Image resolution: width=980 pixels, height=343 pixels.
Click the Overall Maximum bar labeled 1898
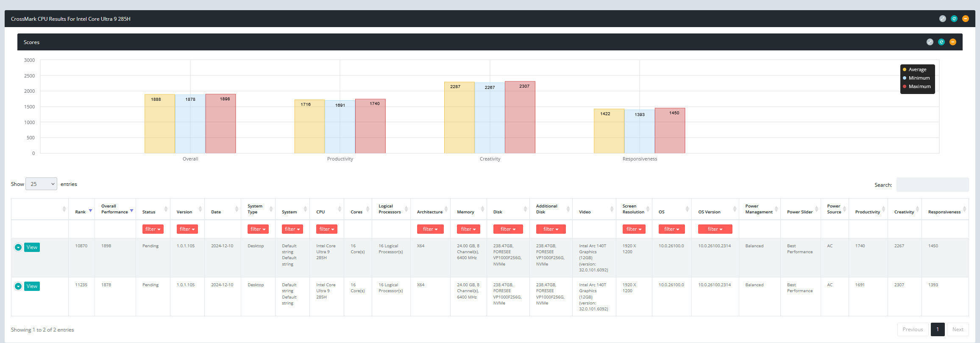(x=221, y=124)
